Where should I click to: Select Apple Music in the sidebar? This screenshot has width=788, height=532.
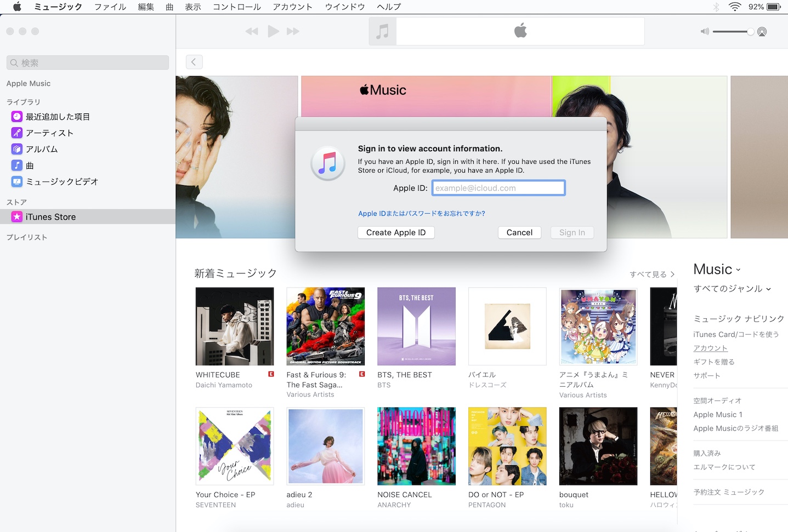[29, 83]
